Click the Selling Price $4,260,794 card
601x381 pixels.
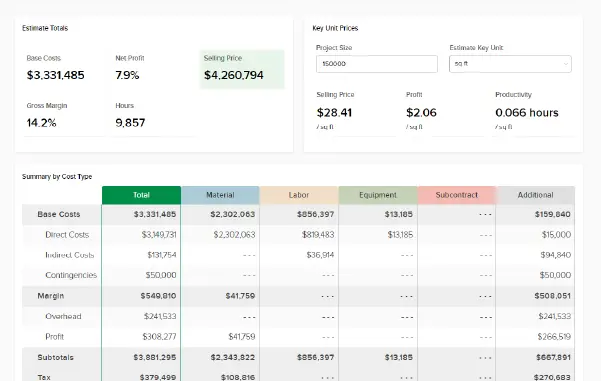pos(242,69)
